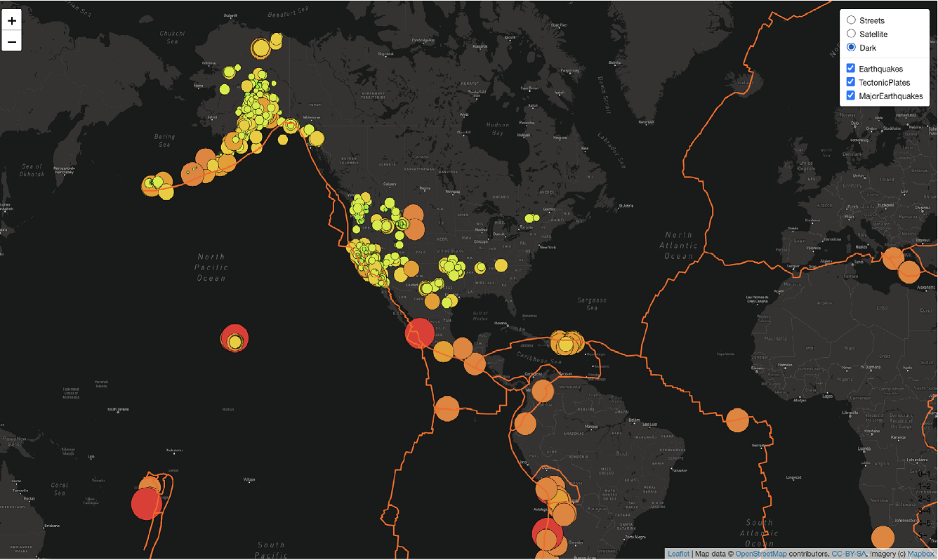Click the large red earthquake marker near Mexico's west coast
This screenshot has width=938, height=560.
[x=421, y=333]
